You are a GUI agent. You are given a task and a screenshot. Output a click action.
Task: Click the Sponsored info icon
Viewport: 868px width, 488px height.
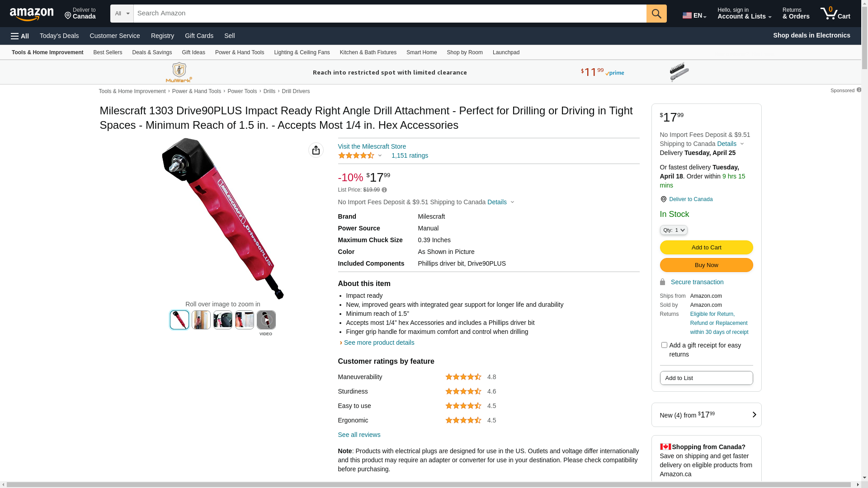click(859, 90)
